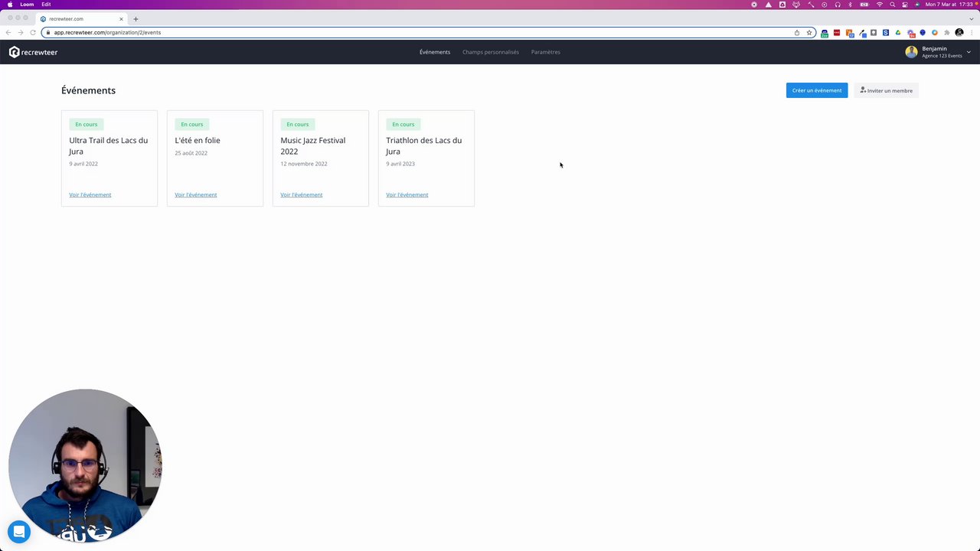The height and width of the screenshot is (551, 980).
Task: Go forward with the browser forward arrow
Action: pyautogui.click(x=21, y=32)
